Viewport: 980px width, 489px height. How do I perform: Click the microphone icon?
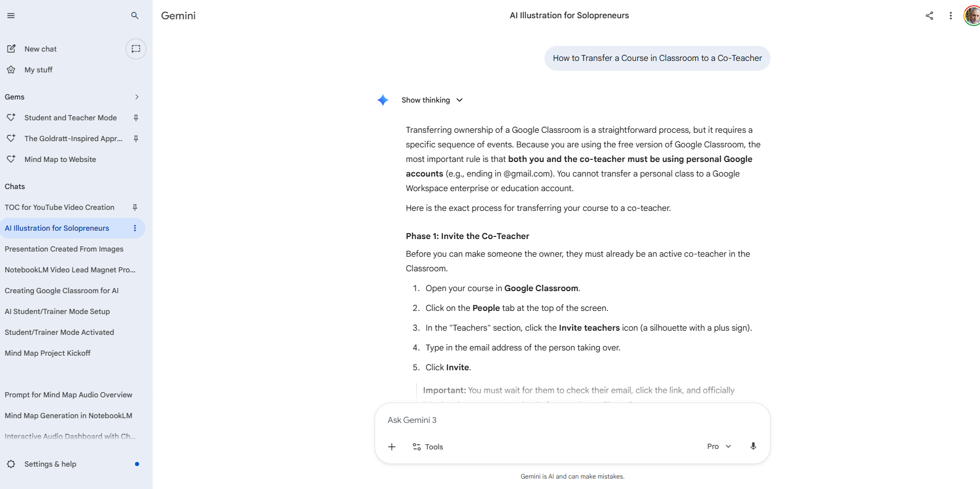pyautogui.click(x=753, y=446)
